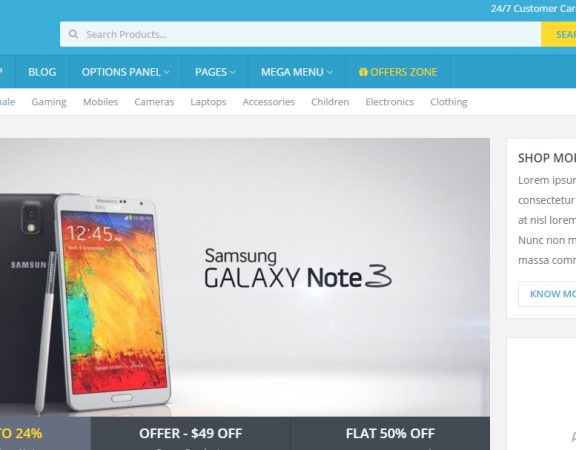Viewport: 576px width, 450px height.
Task: View the Electronics category
Action: [x=389, y=102]
